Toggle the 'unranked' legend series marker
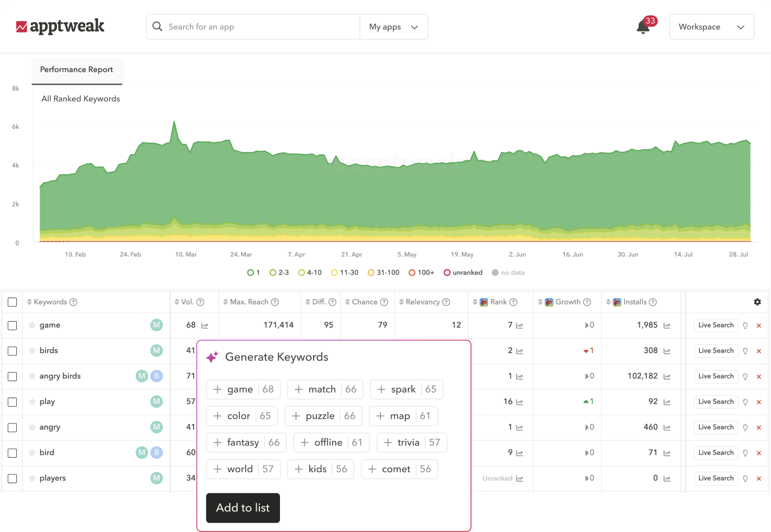Screen dimensions: 771x532 pyautogui.click(x=447, y=273)
